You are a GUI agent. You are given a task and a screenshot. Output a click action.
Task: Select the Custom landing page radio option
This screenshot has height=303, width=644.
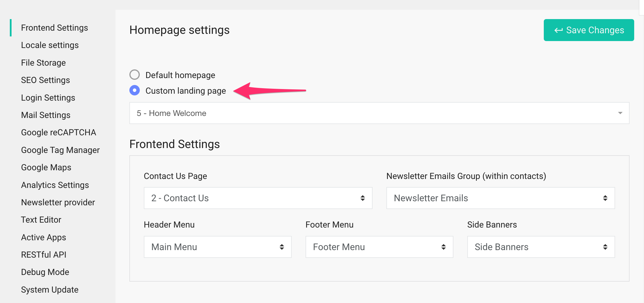tap(135, 90)
